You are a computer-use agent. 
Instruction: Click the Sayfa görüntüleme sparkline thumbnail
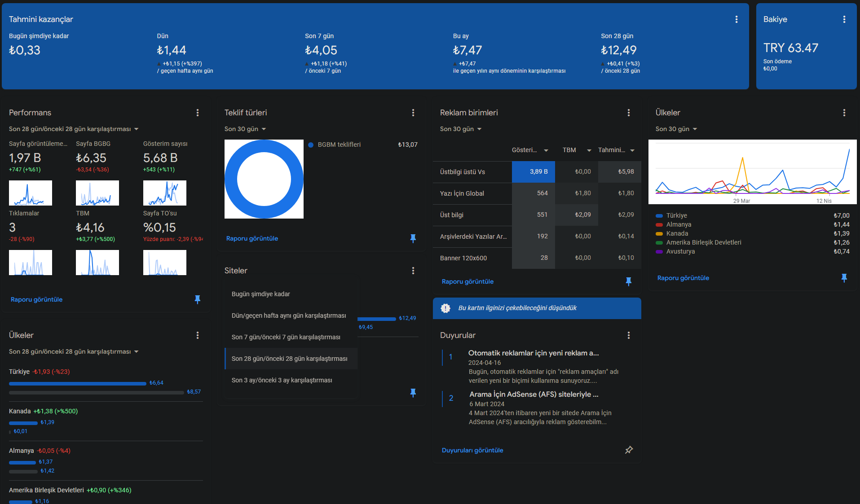tap(31, 193)
